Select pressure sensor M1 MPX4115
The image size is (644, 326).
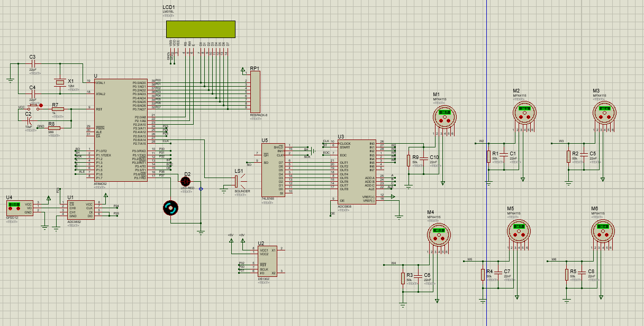tap(443, 116)
